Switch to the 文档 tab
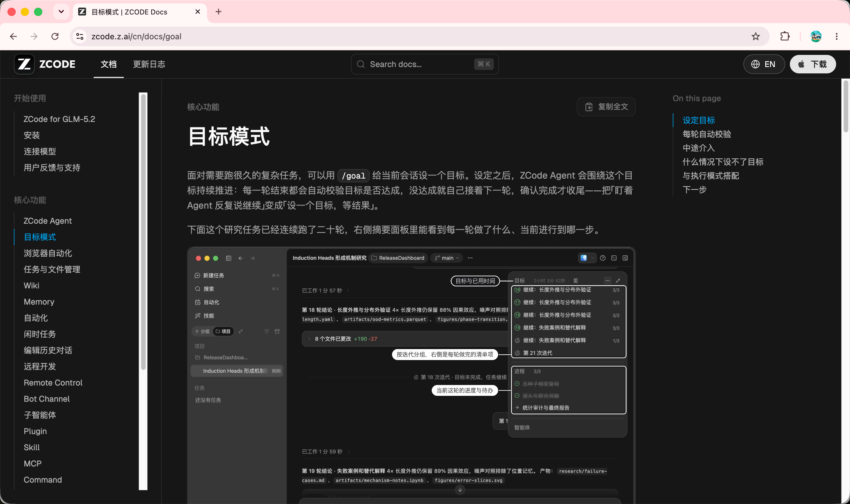The width and height of the screenshot is (850, 504). point(109,64)
